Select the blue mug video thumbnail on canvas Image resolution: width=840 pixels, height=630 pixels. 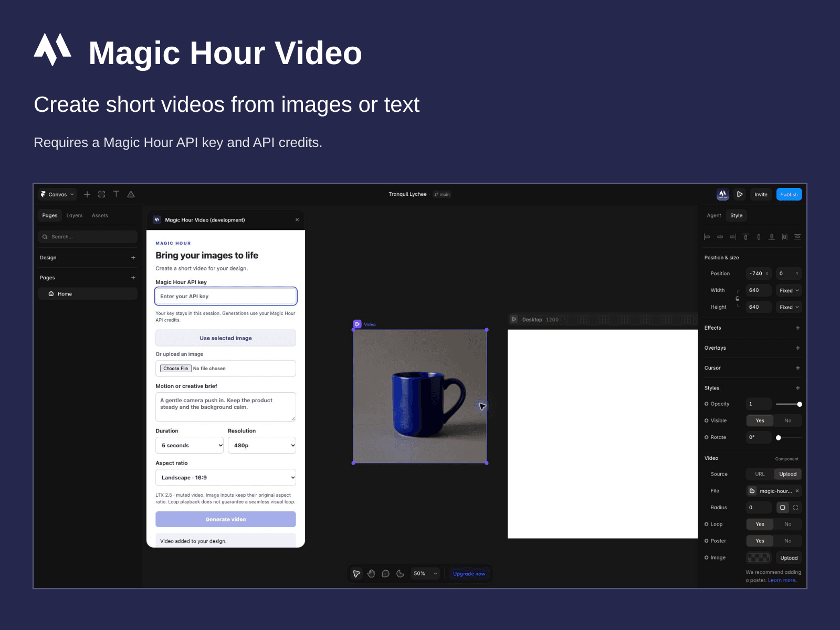[x=420, y=396]
